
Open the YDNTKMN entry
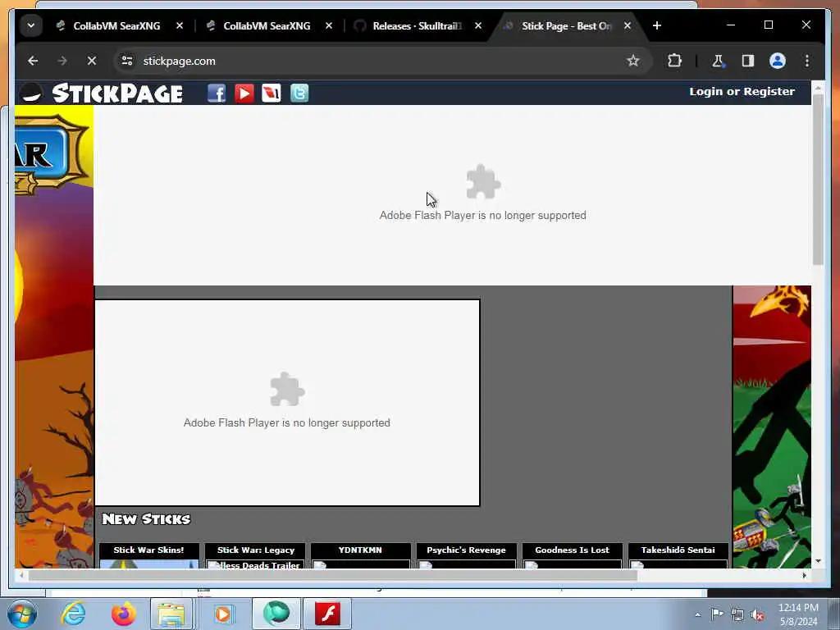coord(361,555)
